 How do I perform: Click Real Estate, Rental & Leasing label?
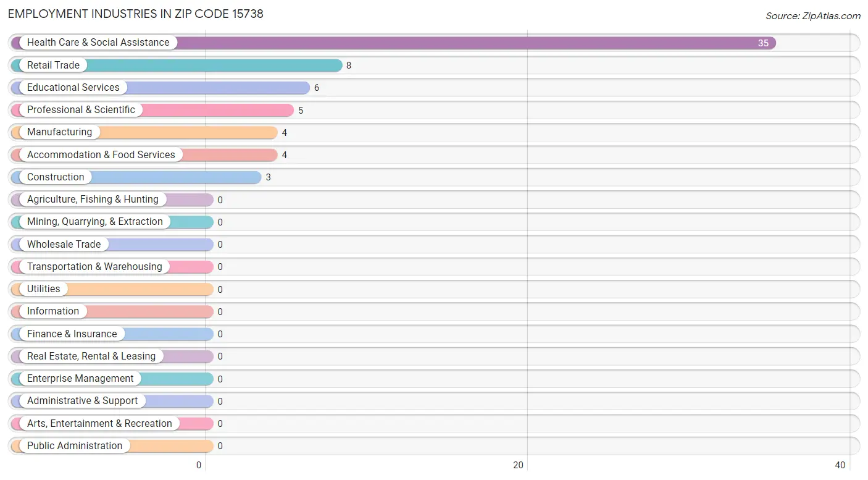[x=91, y=356]
